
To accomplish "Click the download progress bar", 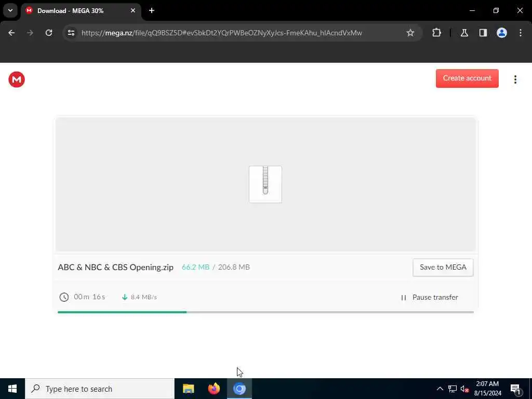I will pyautogui.click(x=265, y=312).
